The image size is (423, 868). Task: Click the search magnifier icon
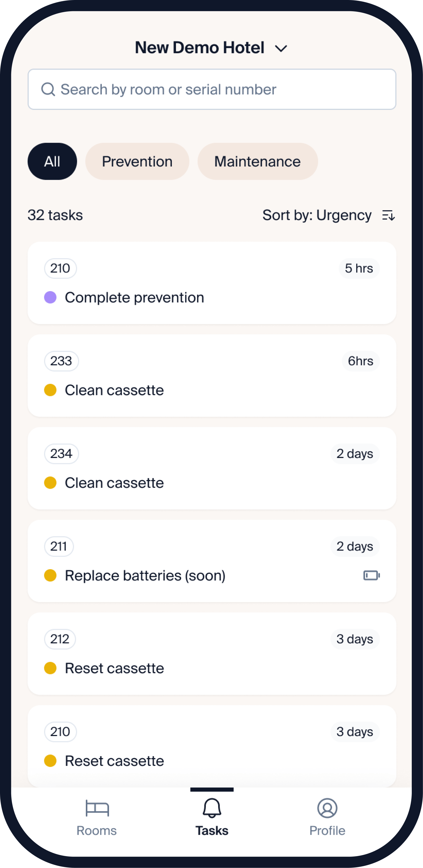pos(48,89)
